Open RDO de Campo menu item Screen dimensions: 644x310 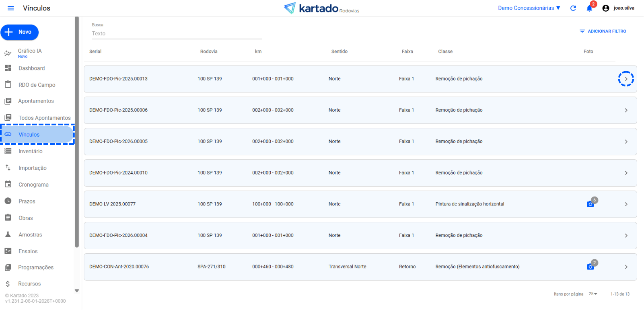[x=37, y=85]
